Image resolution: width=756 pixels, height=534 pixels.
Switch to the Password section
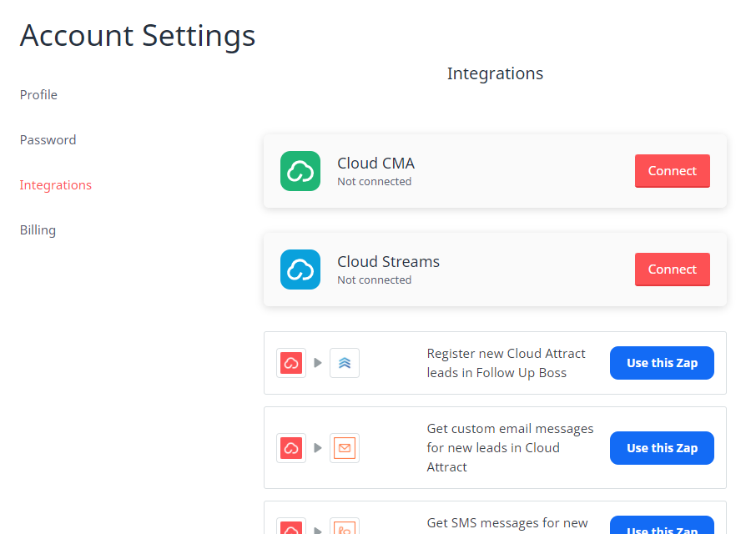tap(48, 139)
